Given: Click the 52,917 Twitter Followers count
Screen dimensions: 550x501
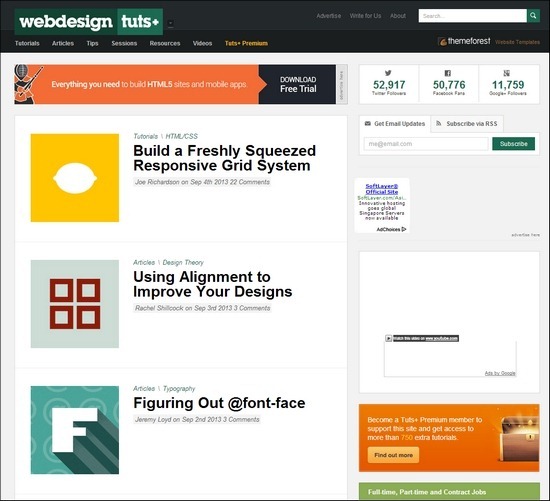Looking at the screenshot, I should pyautogui.click(x=389, y=84).
